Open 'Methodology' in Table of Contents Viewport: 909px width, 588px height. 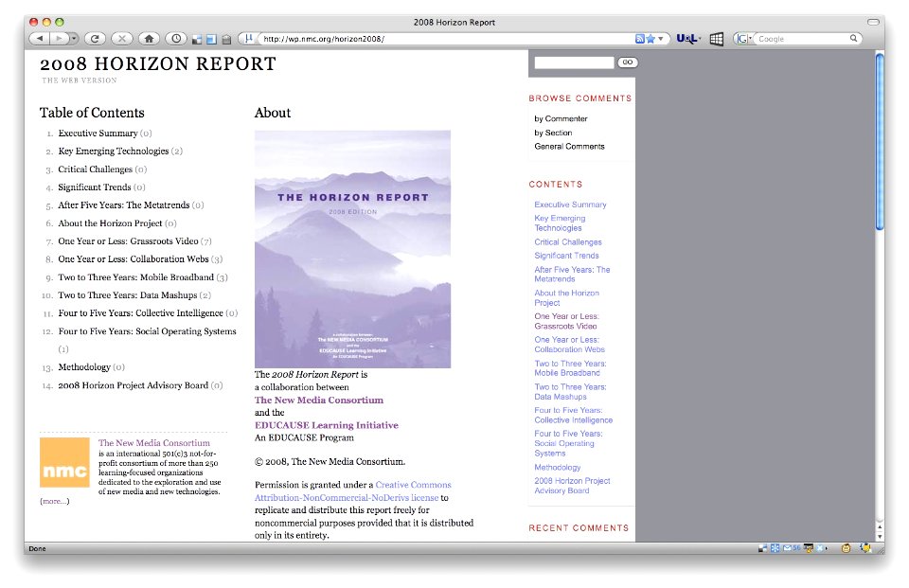[84, 367]
